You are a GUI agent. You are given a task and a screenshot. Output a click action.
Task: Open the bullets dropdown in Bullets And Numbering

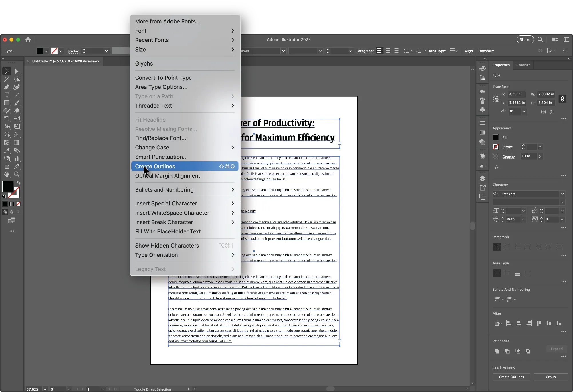pos(503,299)
